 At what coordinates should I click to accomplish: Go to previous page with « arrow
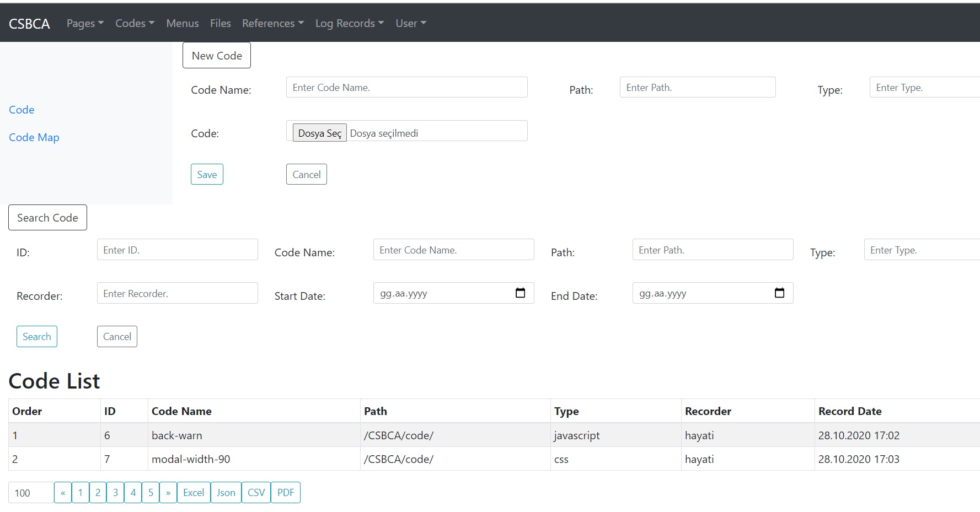click(x=63, y=493)
